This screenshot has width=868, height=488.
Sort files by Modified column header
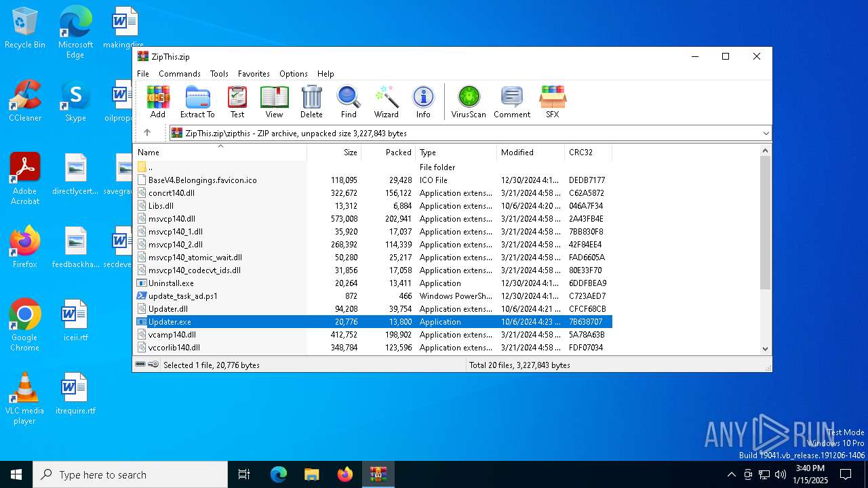tap(531, 152)
